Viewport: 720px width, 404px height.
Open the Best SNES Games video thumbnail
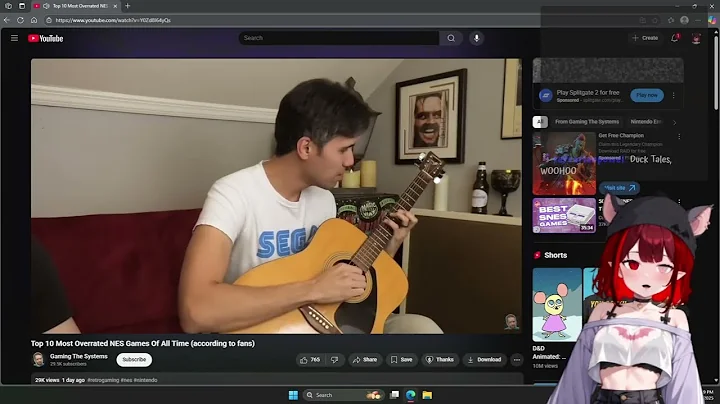click(564, 215)
